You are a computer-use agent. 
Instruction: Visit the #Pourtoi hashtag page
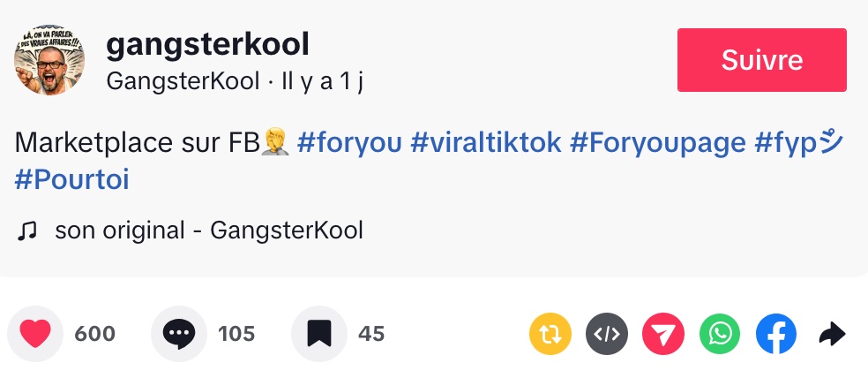pos(72,179)
